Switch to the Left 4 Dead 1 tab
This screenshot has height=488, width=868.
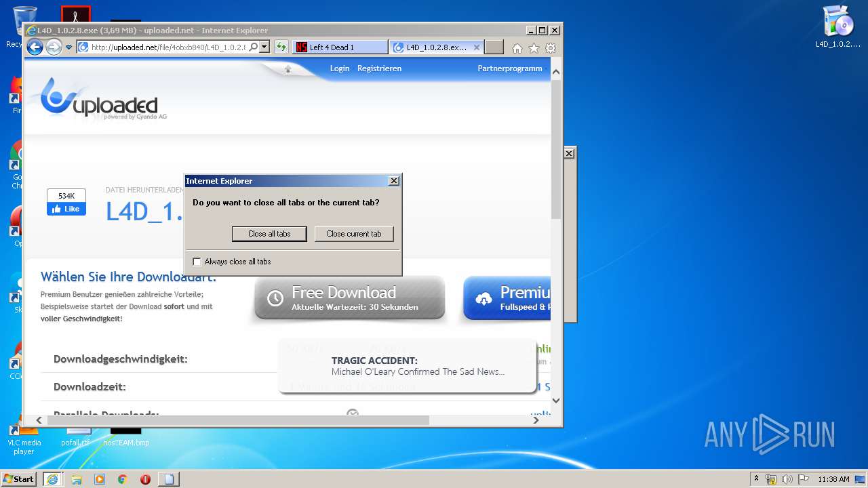click(340, 47)
